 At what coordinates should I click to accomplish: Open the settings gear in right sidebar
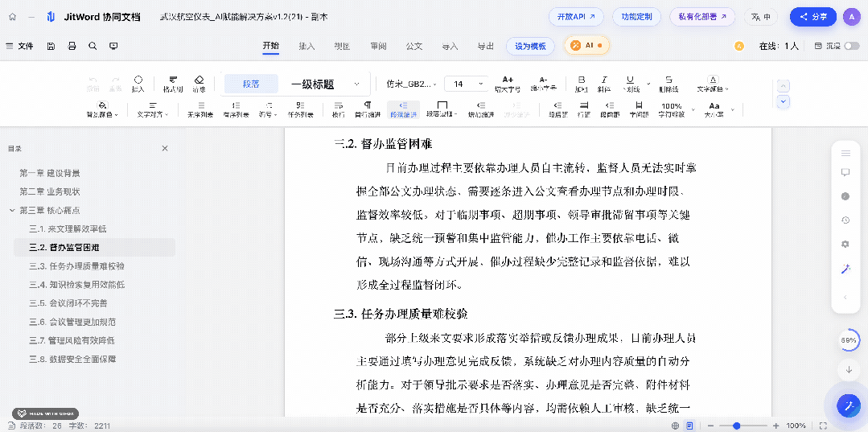tap(845, 245)
